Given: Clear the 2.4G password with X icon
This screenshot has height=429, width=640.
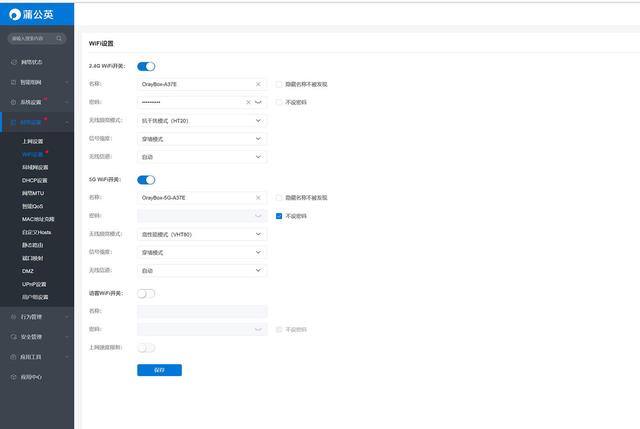Looking at the screenshot, I should (248, 102).
